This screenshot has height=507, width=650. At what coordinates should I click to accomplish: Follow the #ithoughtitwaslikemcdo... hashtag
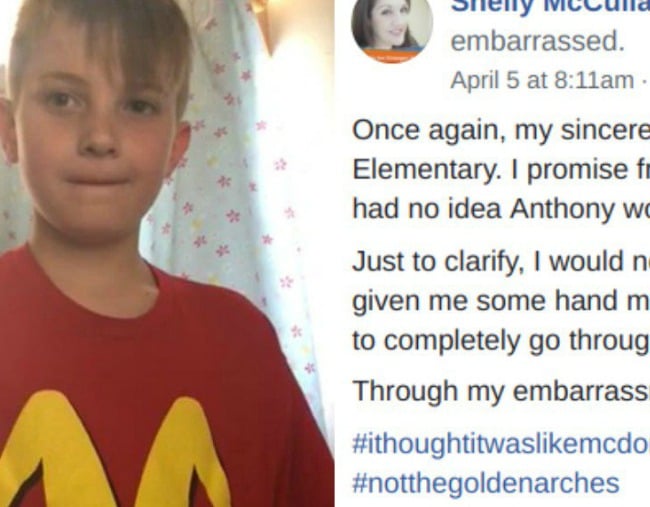[x=501, y=444]
